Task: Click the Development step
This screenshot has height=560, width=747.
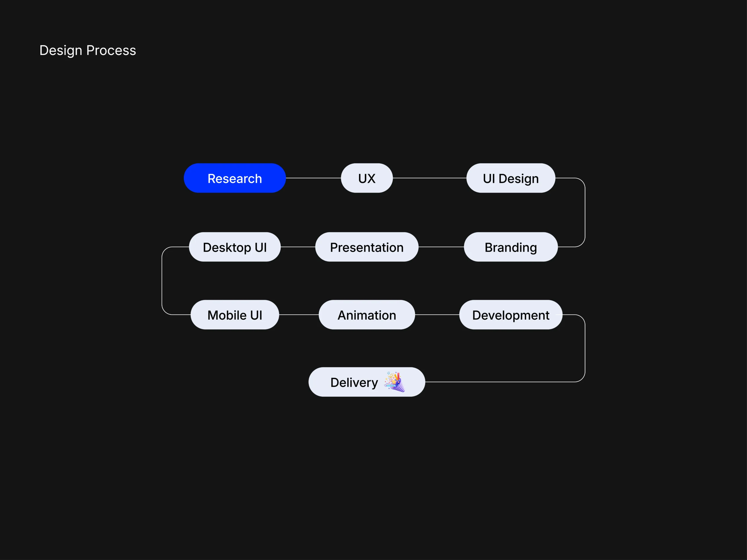Action: [x=511, y=315]
